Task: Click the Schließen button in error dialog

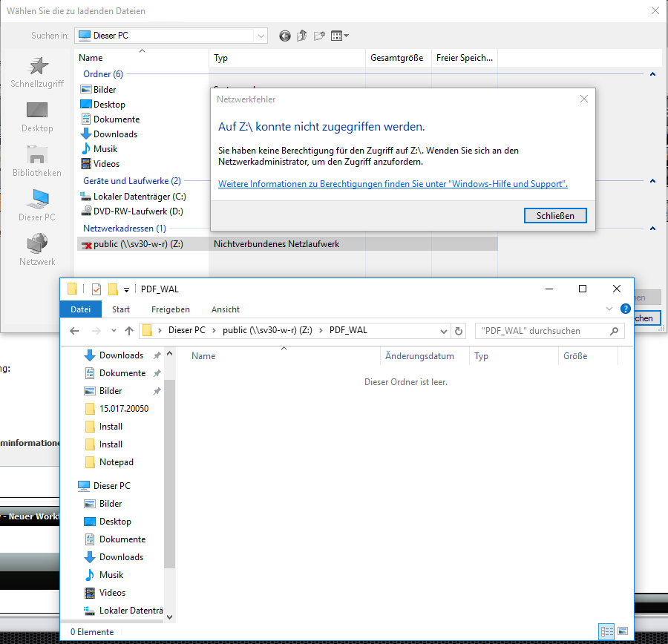Action: pos(555,216)
